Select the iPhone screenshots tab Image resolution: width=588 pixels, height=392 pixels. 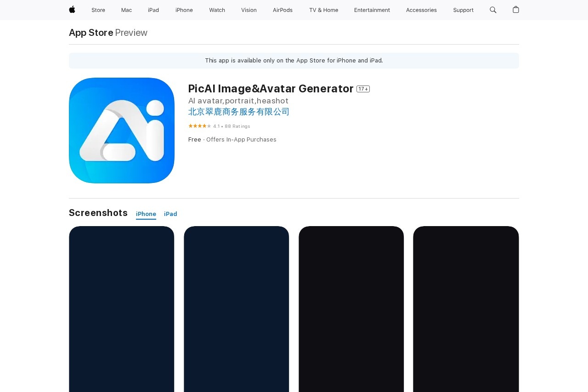tap(146, 214)
